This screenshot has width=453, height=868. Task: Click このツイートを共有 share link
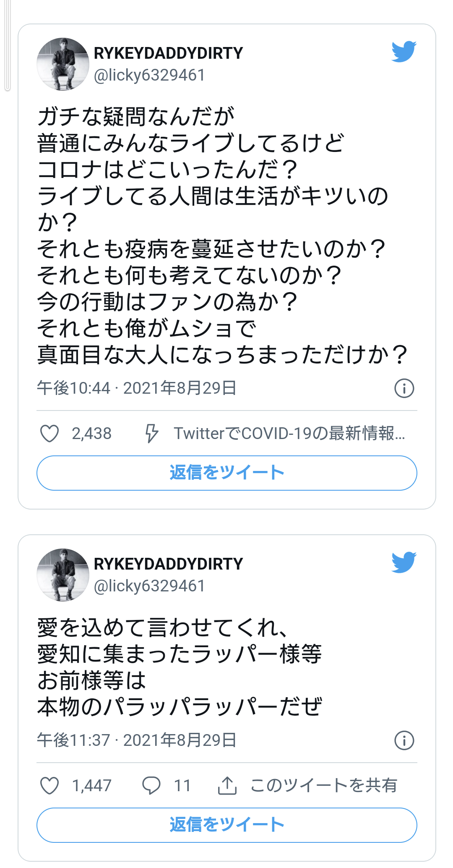[323, 785]
